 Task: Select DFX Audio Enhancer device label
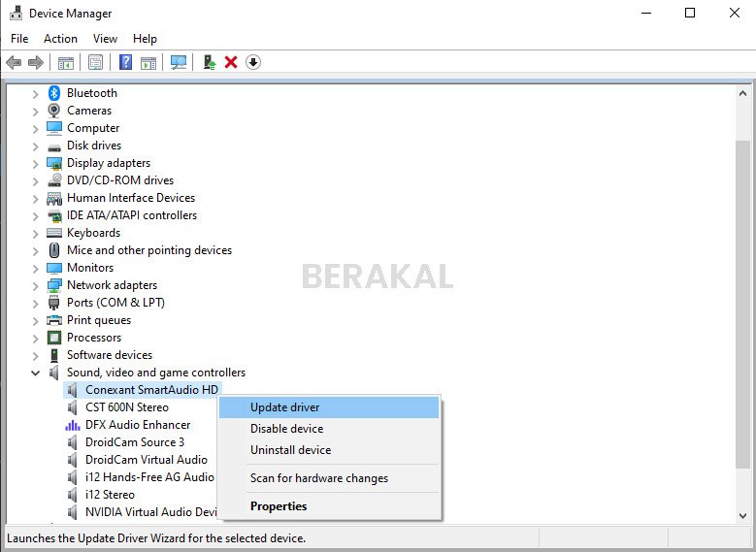click(138, 425)
